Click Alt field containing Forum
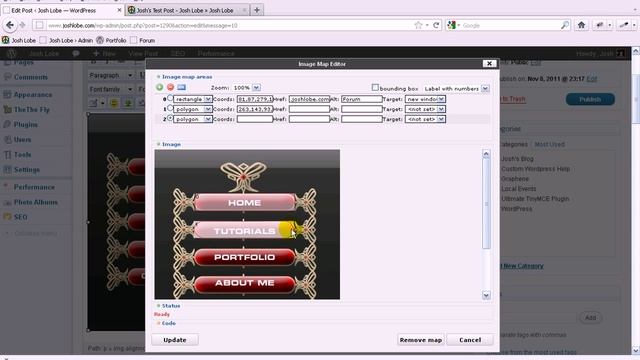The width and height of the screenshot is (640, 360). (x=362, y=99)
